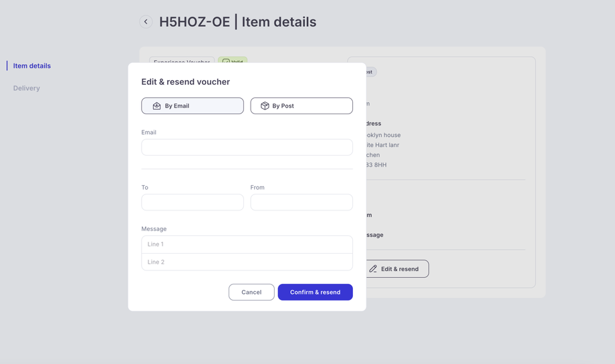Screen dimensions: 615x364
Task: Click Confirm & resend
Action: coord(315,293)
